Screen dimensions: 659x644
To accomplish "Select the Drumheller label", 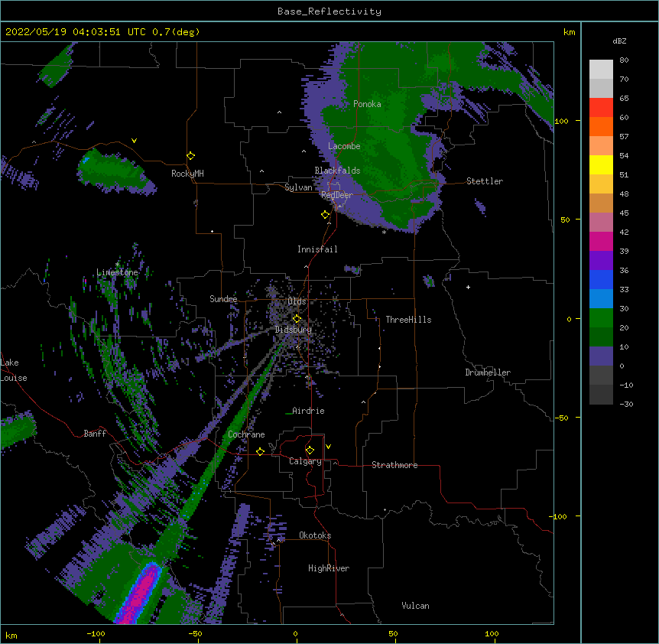I will (x=488, y=372).
